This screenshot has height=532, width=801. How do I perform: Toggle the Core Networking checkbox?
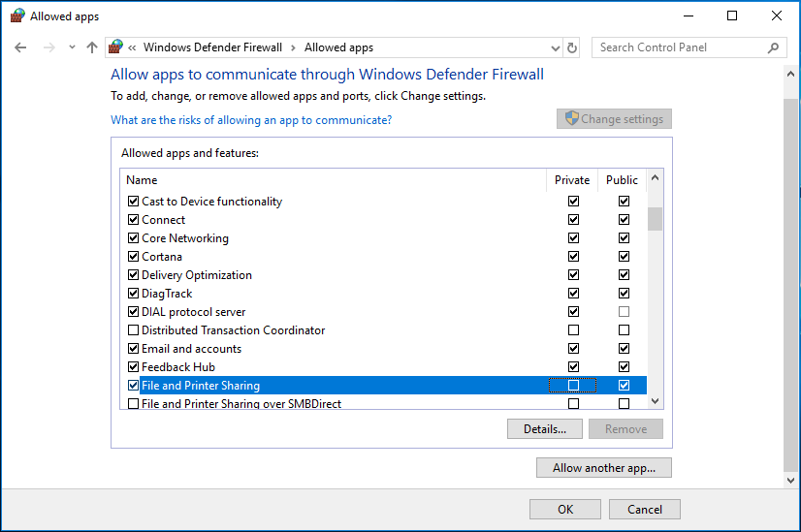click(x=133, y=238)
